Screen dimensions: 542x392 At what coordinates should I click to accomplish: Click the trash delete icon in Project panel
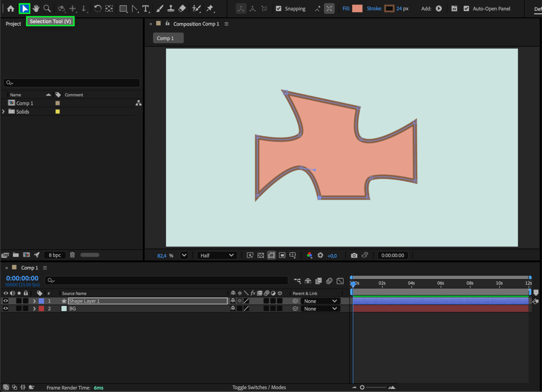pyautogui.click(x=72, y=255)
